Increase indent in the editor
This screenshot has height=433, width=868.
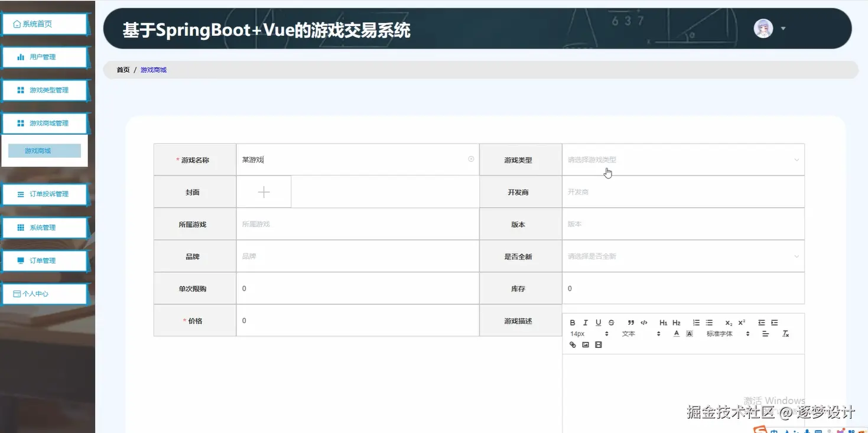pos(775,323)
